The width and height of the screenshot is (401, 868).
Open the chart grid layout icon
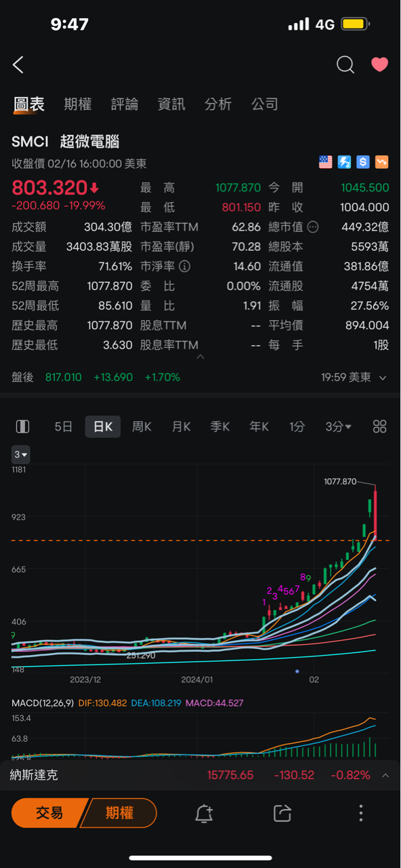(380, 427)
